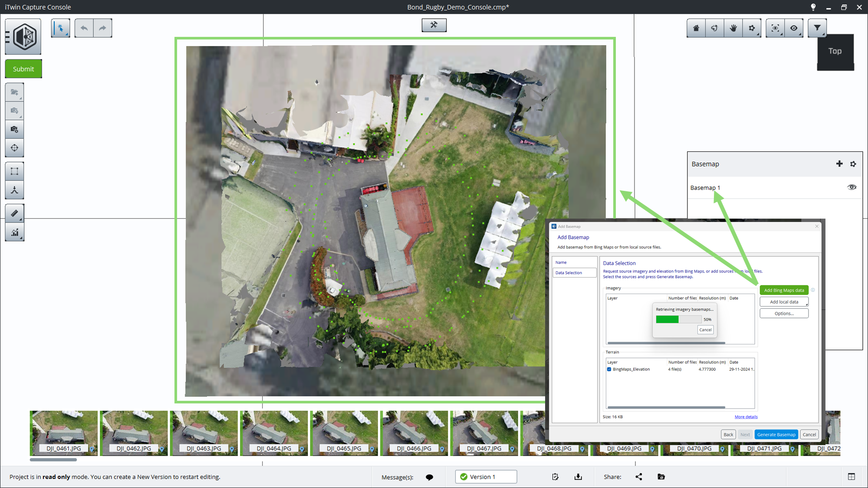Click the camera settings icon
The height and width of the screenshot is (488, 868).
14,129
